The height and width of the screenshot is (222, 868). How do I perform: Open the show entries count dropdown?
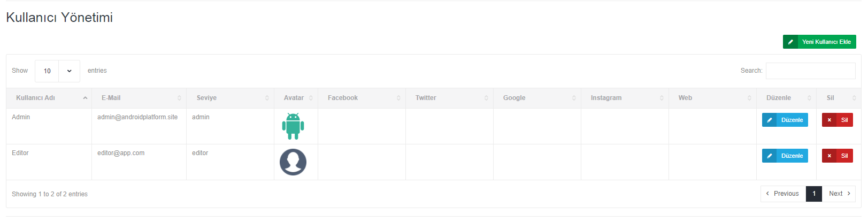point(57,71)
